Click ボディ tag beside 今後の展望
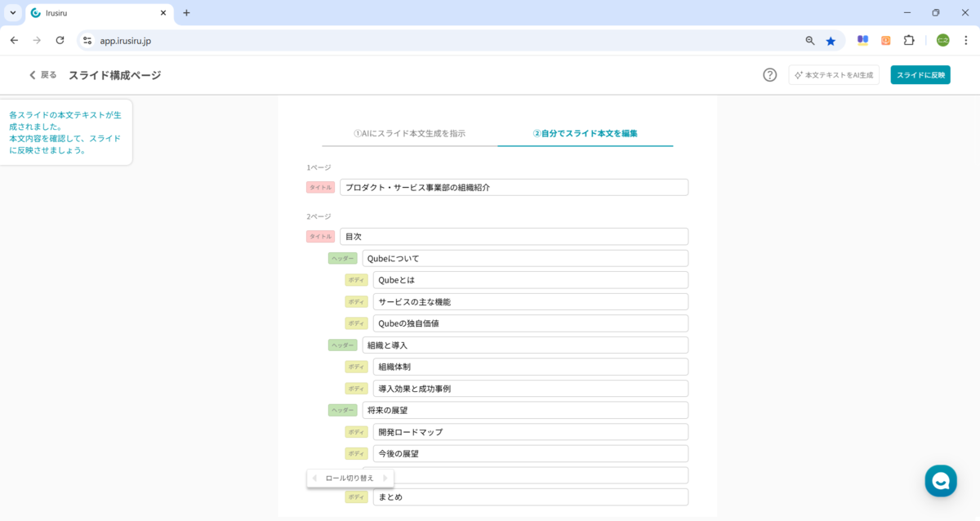The height and width of the screenshot is (521, 980). 356,453
